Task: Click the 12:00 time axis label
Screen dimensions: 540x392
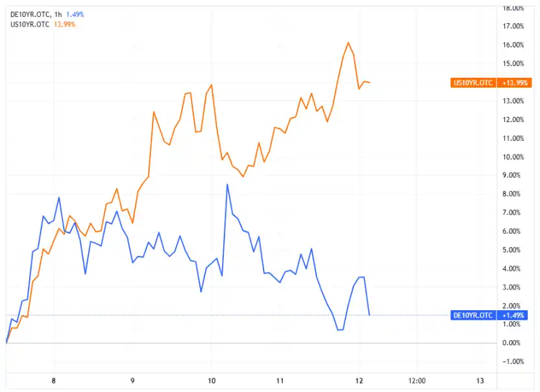Action: [x=417, y=380]
